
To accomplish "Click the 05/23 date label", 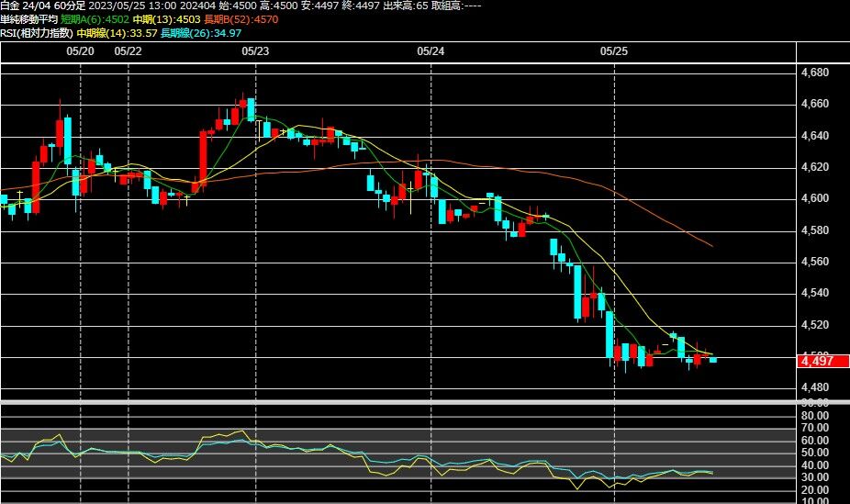I will 255,51.
